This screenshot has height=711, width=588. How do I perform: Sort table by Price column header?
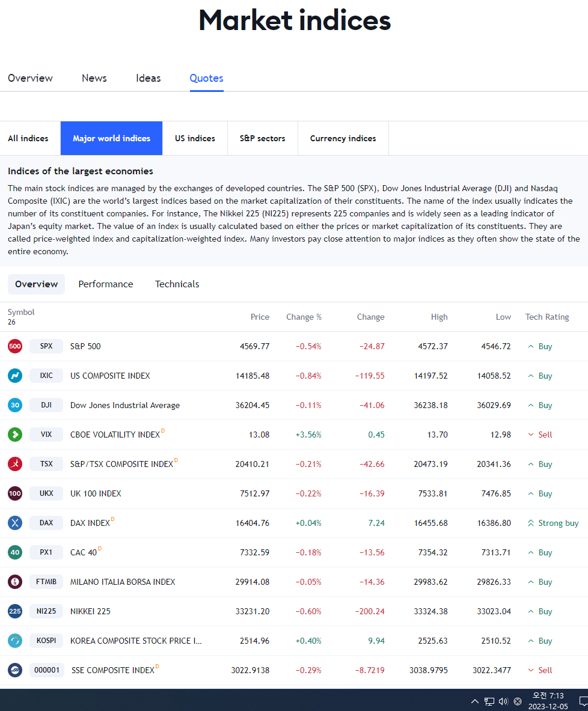[260, 317]
